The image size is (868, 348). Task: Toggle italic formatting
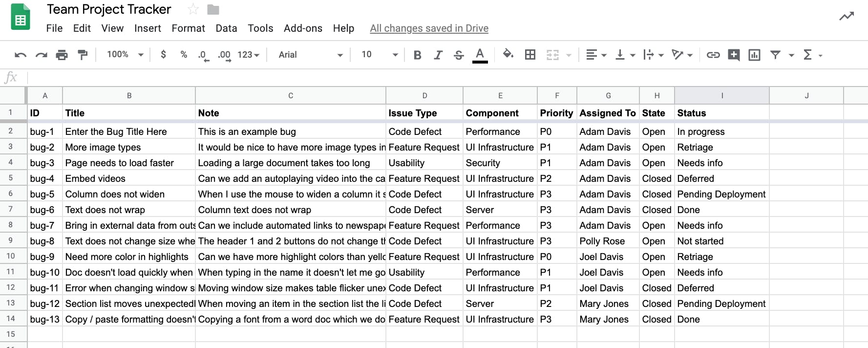tap(438, 55)
